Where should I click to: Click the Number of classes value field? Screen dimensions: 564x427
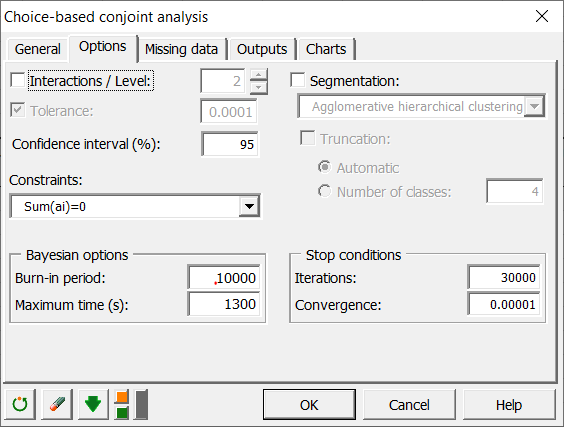[515, 191]
